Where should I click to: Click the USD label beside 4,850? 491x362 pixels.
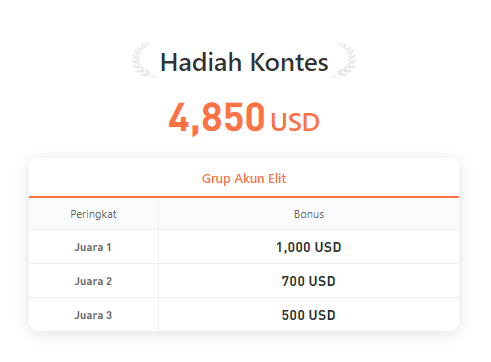295,122
